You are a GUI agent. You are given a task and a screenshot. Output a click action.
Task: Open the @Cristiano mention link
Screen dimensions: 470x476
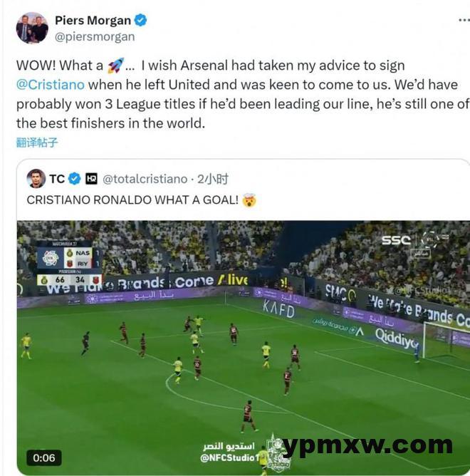pos(51,85)
